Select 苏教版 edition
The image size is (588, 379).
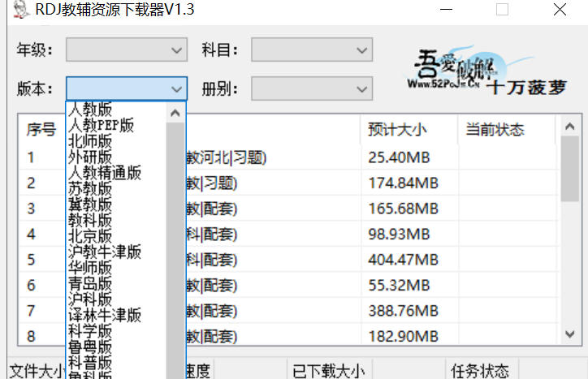[90, 188]
